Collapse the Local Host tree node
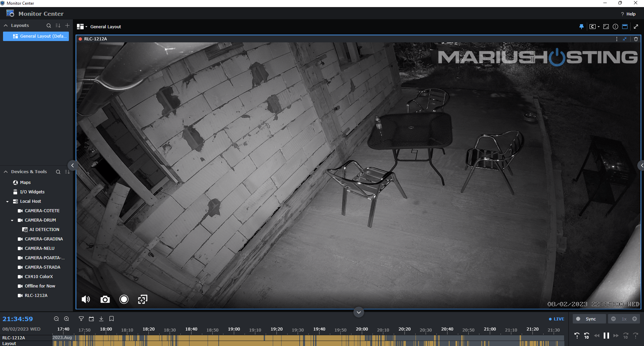Viewport: 644px width, 346px height. [7, 202]
